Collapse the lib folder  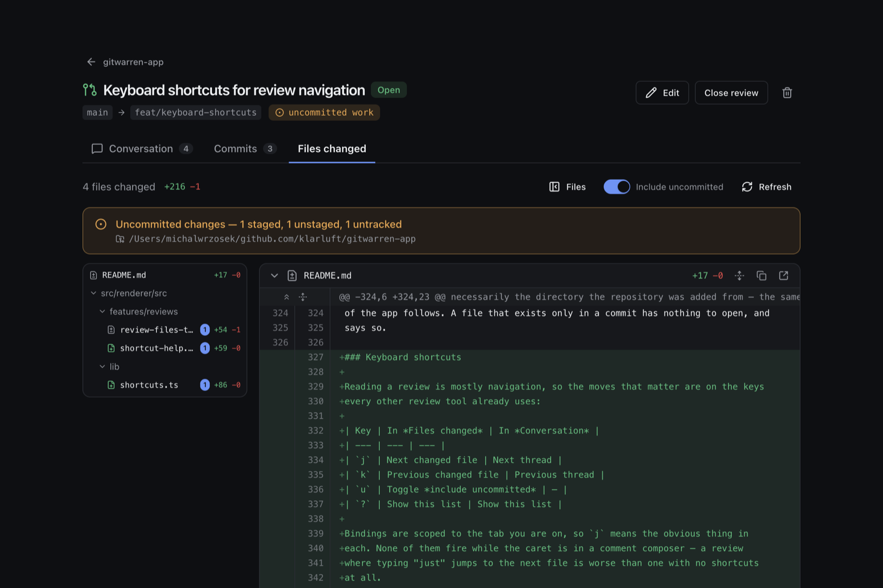click(164, 366)
